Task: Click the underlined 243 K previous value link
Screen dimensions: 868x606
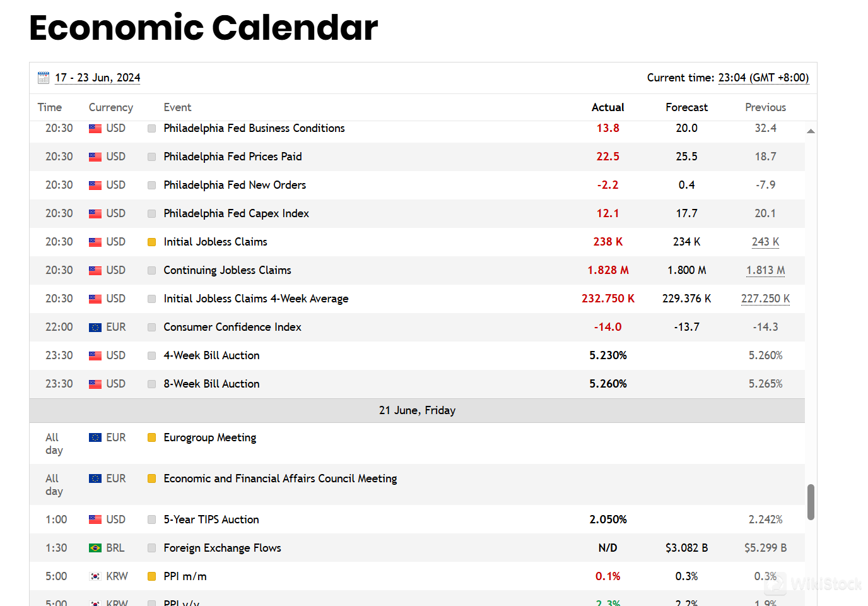Action: pos(765,242)
